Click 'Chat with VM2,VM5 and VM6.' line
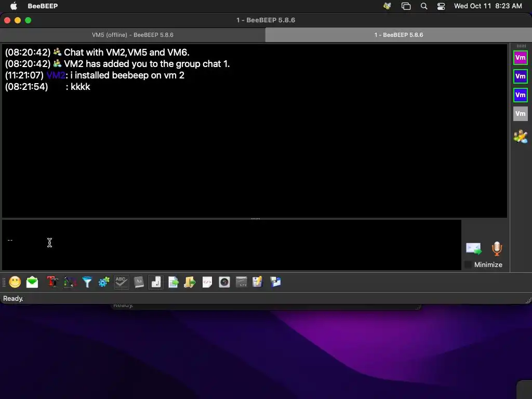532x399 pixels. [x=127, y=52]
